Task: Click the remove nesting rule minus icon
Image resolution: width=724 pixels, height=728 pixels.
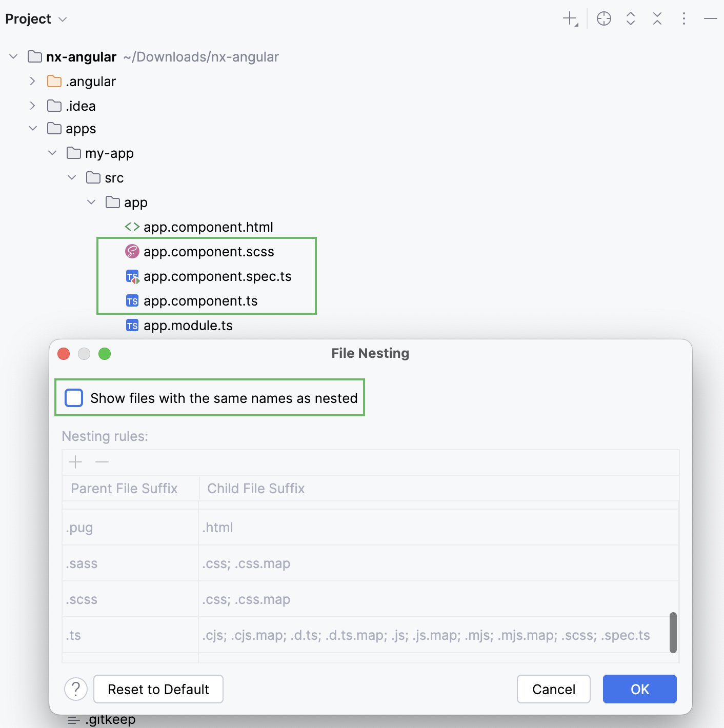Action: 102,462
